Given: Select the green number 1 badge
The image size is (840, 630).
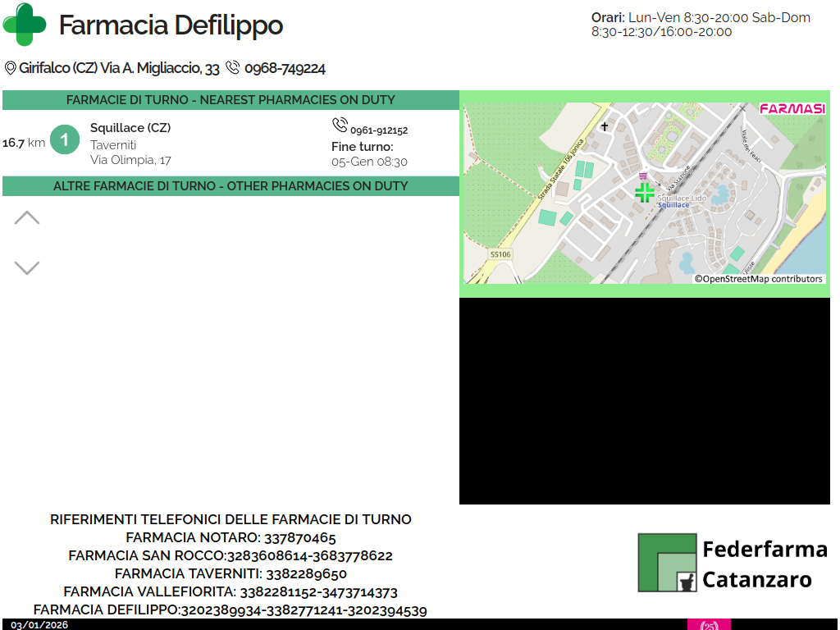Looking at the screenshot, I should coord(65,139).
